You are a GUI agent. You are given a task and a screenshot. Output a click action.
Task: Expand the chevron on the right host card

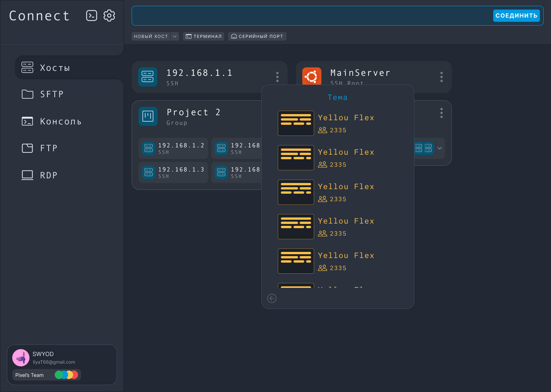point(439,148)
